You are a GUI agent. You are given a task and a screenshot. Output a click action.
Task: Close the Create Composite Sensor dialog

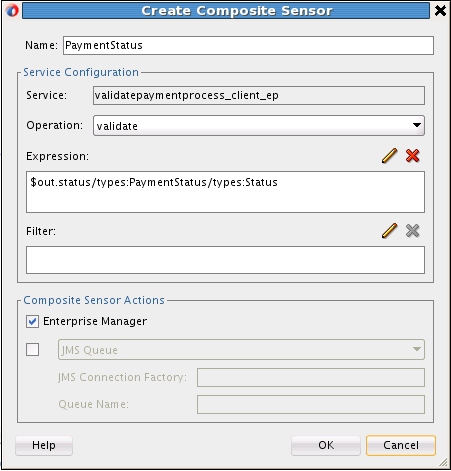(x=440, y=11)
